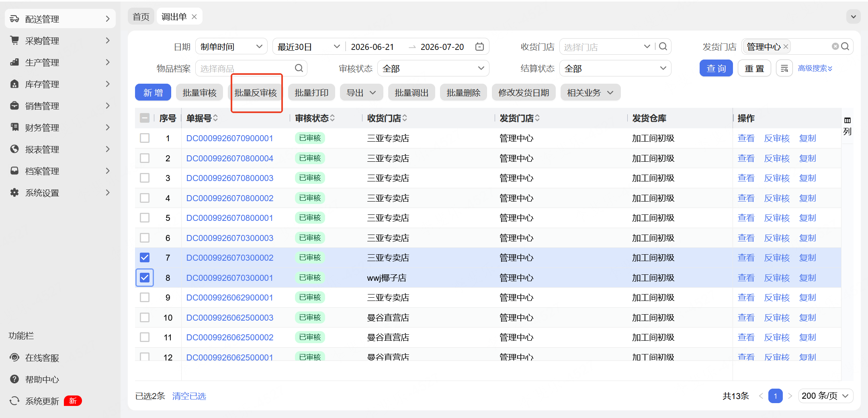Sort by 发货门店 column
The width and height of the screenshot is (868, 418).
pyautogui.click(x=537, y=118)
